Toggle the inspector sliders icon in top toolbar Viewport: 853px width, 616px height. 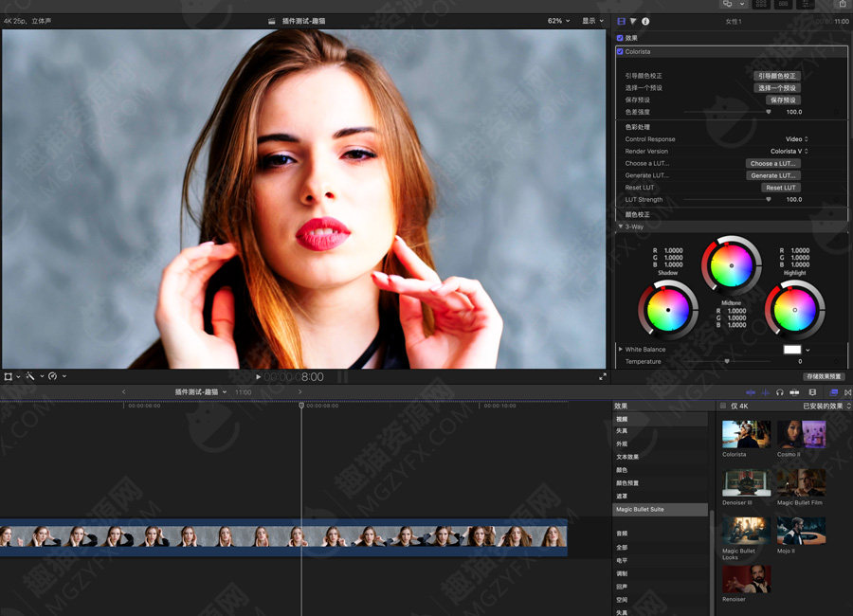(806, 4)
